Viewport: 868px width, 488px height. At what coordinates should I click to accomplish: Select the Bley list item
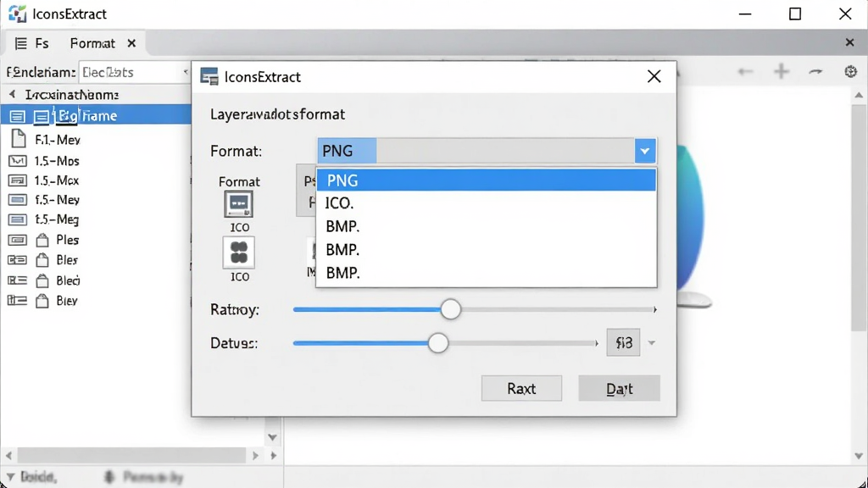(x=67, y=301)
